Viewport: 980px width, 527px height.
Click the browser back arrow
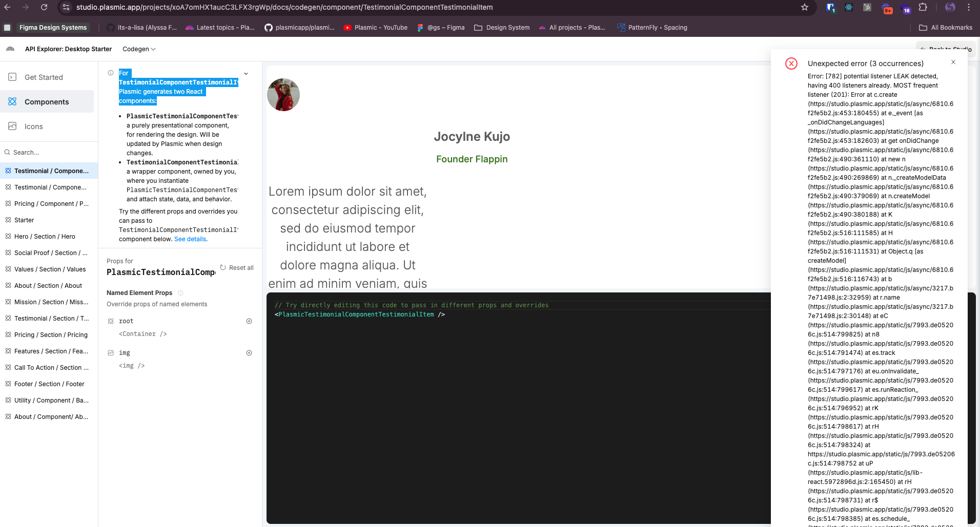pos(8,7)
